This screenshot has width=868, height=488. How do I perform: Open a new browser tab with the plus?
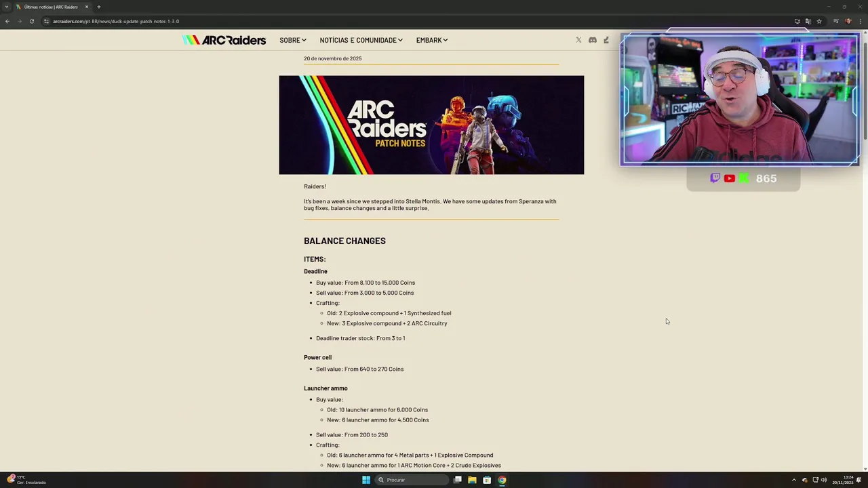pos(98,7)
